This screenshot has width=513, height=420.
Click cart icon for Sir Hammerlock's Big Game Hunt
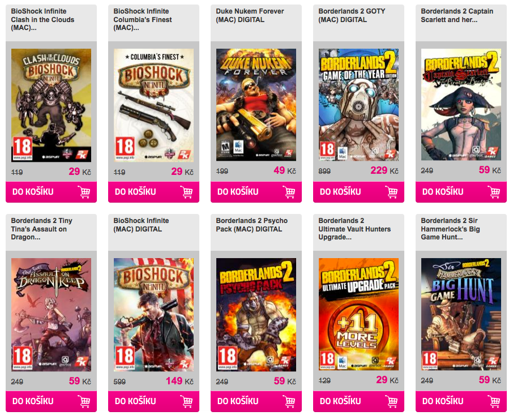click(x=494, y=401)
